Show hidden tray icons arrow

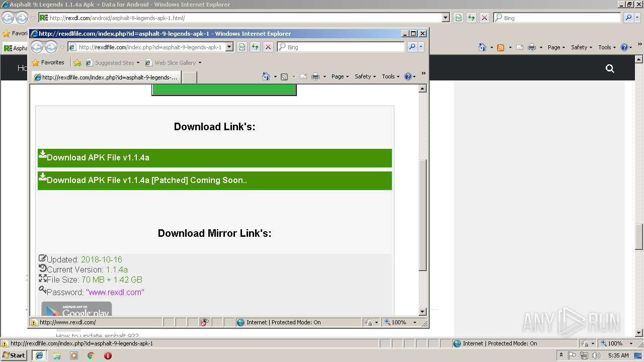click(x=561, y=355)
